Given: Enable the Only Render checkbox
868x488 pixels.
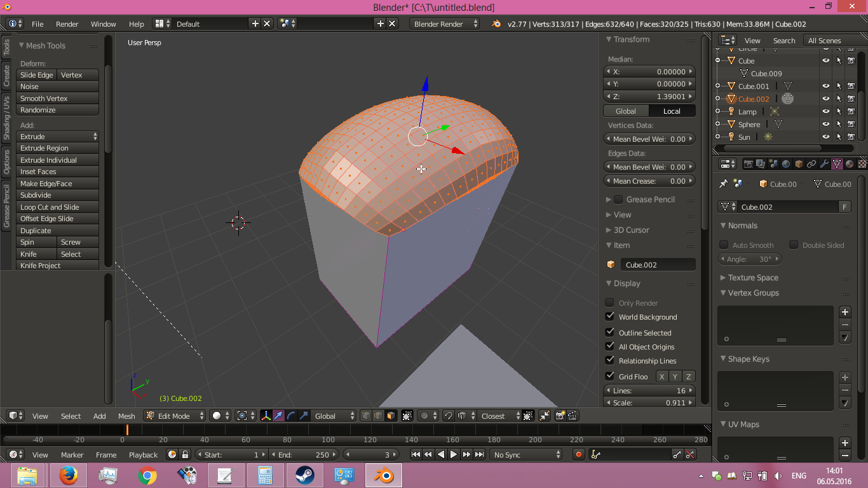Looking at the screenshot, I should pos(609,302).
